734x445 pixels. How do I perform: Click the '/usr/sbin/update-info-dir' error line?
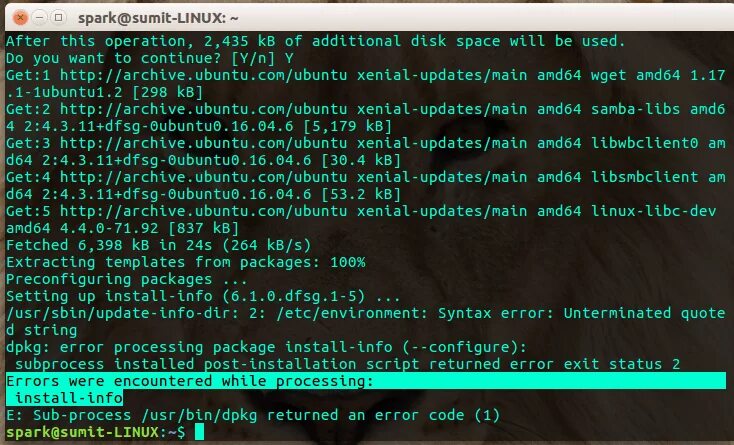pos(366,313)
